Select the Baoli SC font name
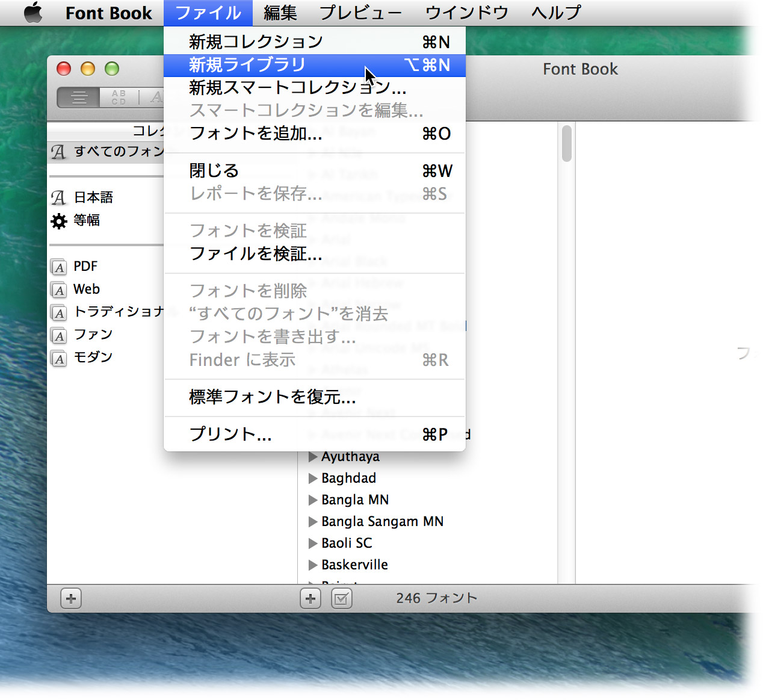Screen dimensions: 763x700 [347, 544]
